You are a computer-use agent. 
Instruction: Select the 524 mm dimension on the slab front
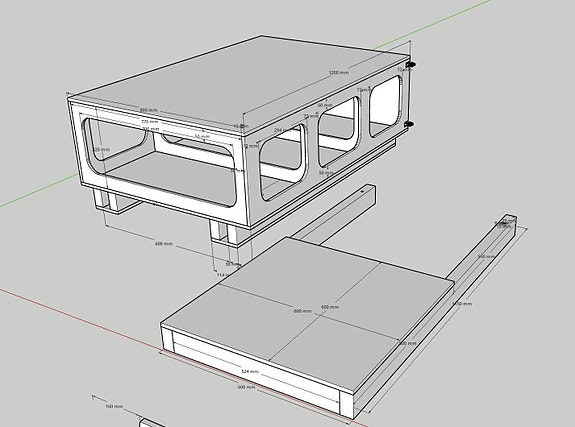pyautogui.click(x=250, y=372)
